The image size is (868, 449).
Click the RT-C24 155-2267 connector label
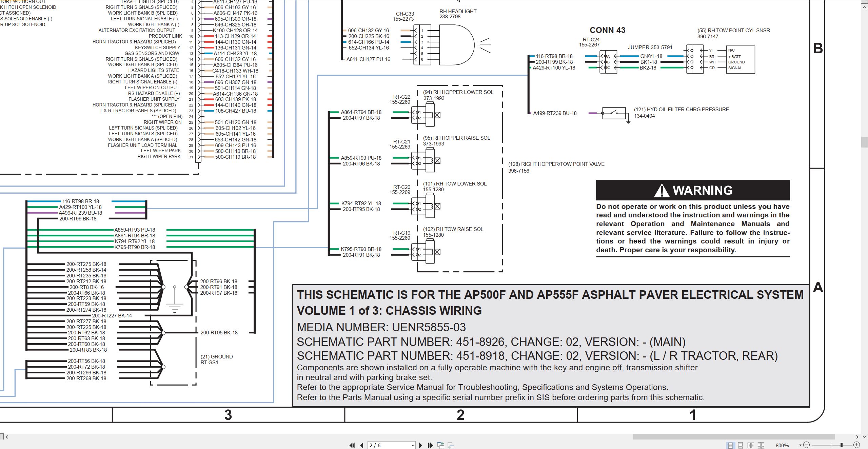(x=589, y=42)
